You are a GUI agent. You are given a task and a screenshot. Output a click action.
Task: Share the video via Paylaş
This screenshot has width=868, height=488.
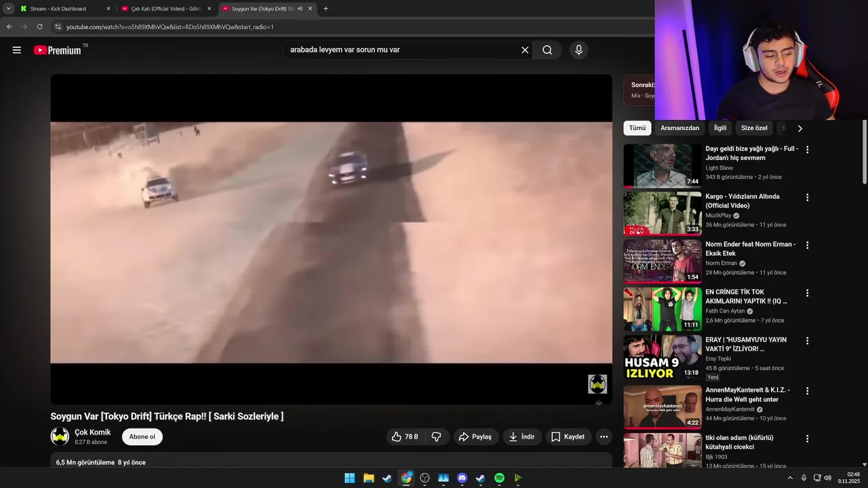(476, 437)
